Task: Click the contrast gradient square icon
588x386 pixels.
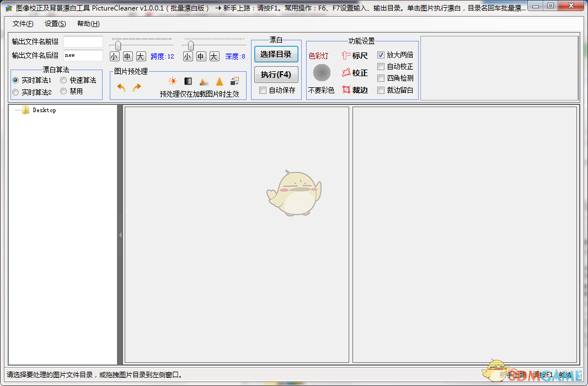Action: pos(188,80)
